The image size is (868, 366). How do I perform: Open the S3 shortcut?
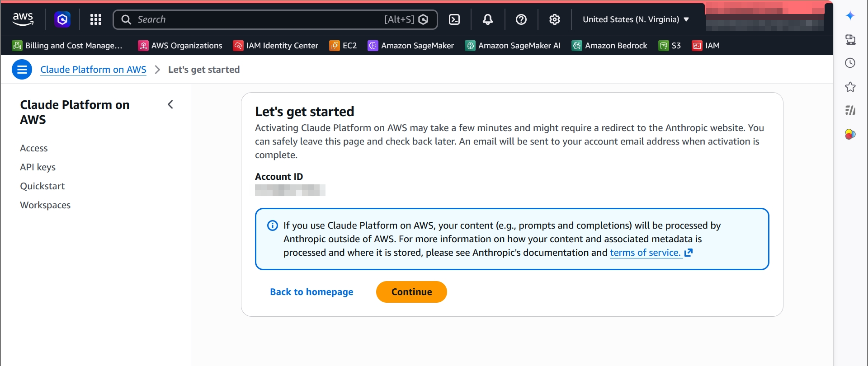click(670, 46)
